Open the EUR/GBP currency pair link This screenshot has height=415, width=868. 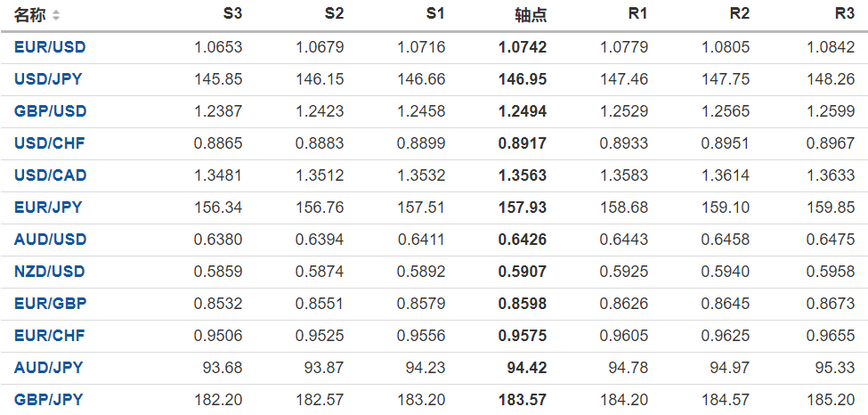[x=50, y=304]
